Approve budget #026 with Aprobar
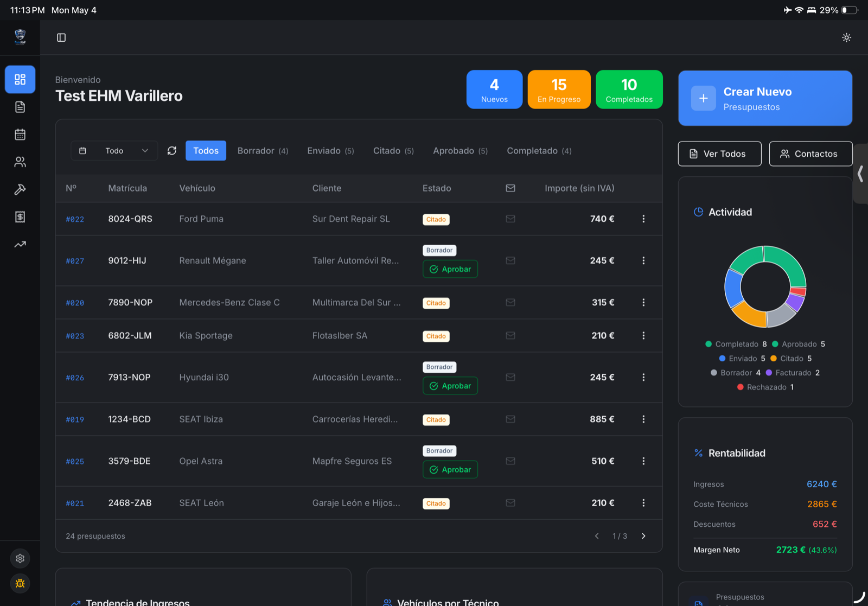Screen dimensions: 868x606 click(x=450, y=386)
